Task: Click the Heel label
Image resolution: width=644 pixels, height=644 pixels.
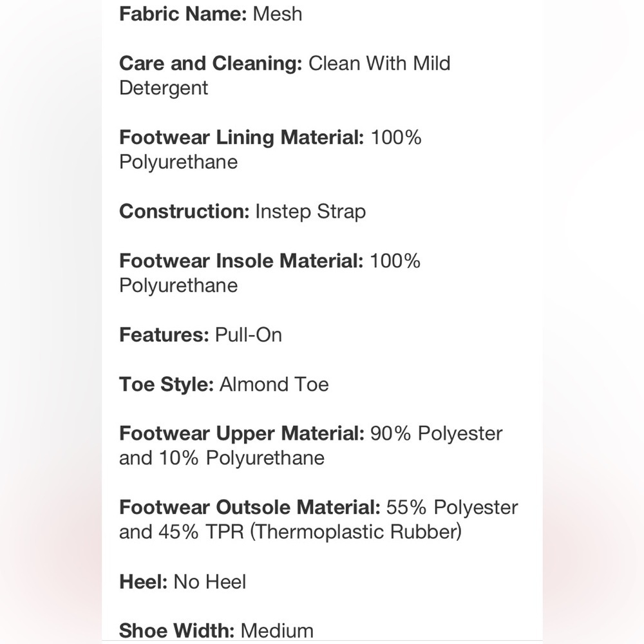Action: click(x=144, y=582)
